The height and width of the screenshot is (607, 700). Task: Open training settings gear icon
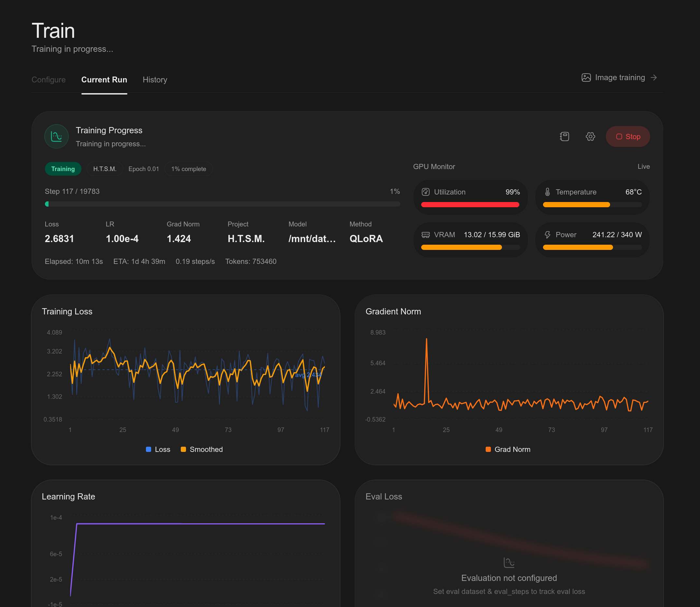(590, 137)
